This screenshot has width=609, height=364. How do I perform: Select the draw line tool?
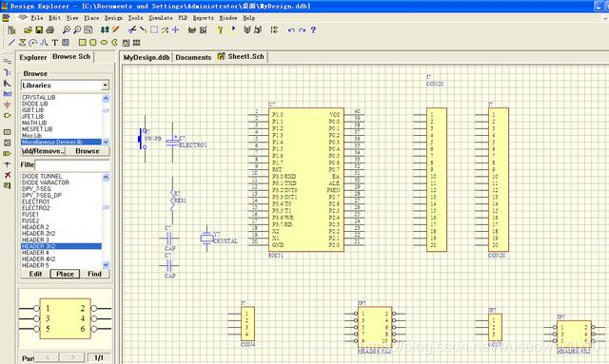coord(11,43)
